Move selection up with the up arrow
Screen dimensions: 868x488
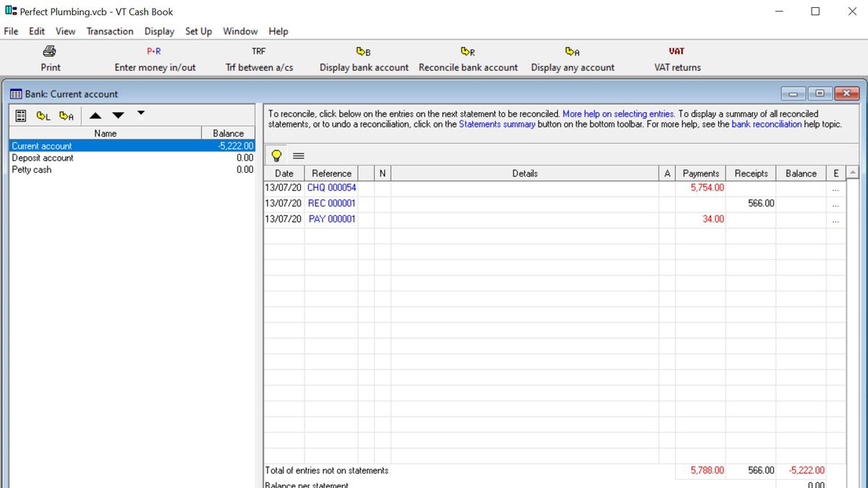(95, 116)
